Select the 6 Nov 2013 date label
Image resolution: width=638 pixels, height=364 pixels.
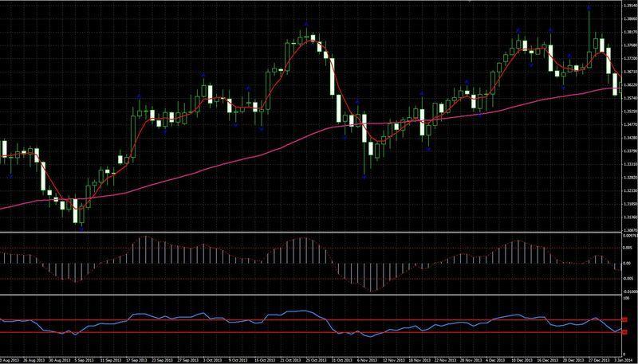pyautogui.click(x=367, y=360)
